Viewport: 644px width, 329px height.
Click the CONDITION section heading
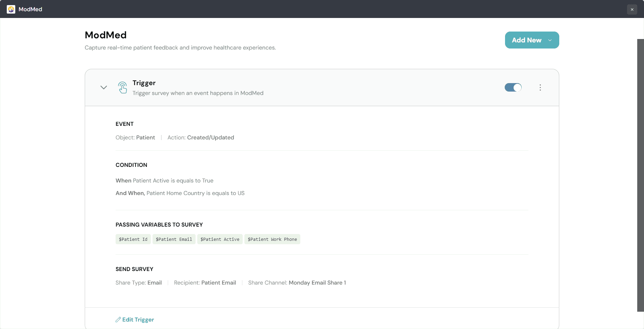131,165
